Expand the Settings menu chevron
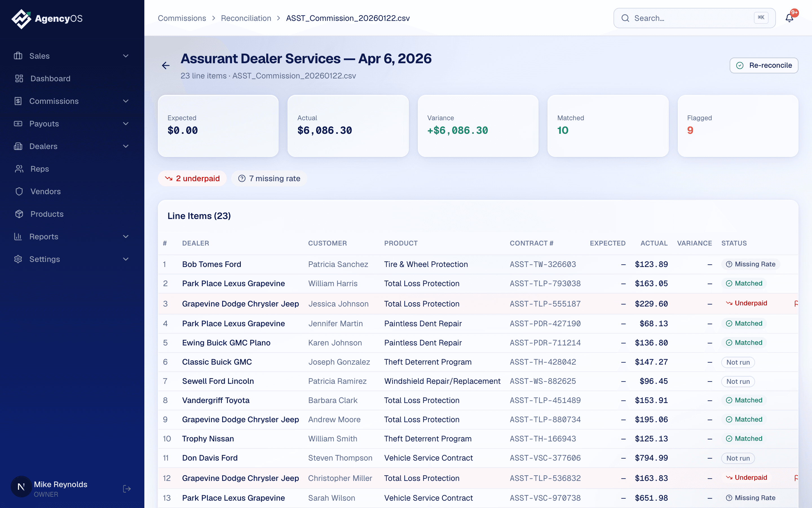This screenshot has width=812, height=508. pyautogui.click(x=126, y=259)
